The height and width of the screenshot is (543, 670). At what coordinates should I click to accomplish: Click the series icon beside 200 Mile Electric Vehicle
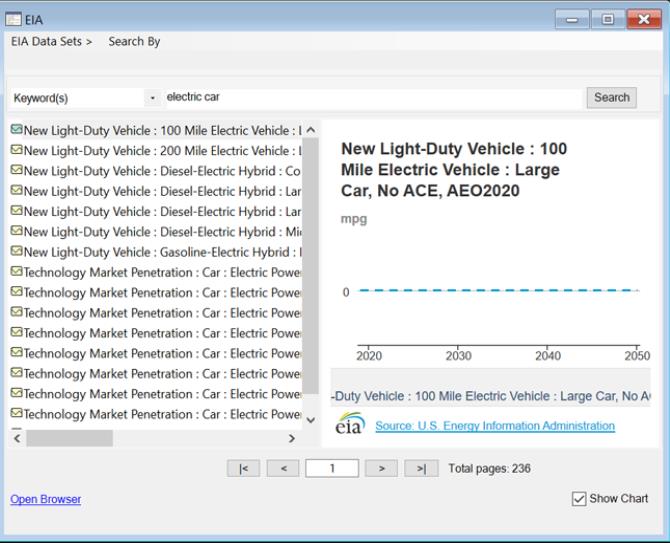pyautogui.click(x=16, y=150)
